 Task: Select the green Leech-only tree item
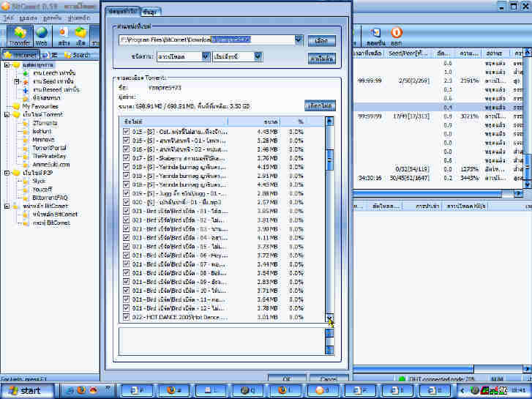(x=50, y=73)
